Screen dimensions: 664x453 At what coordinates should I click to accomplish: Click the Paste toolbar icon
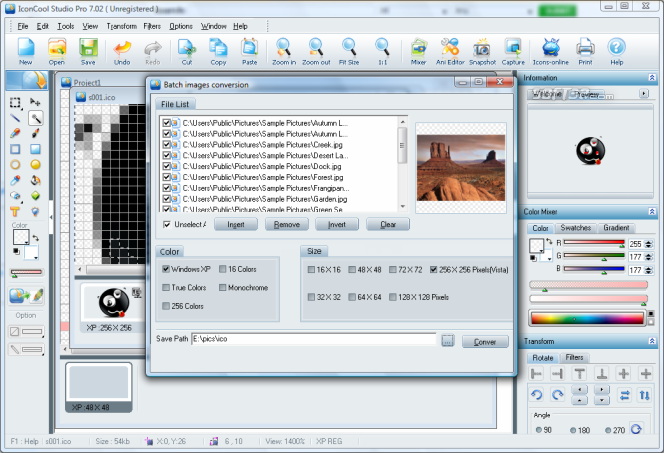[x=249, y=51]
